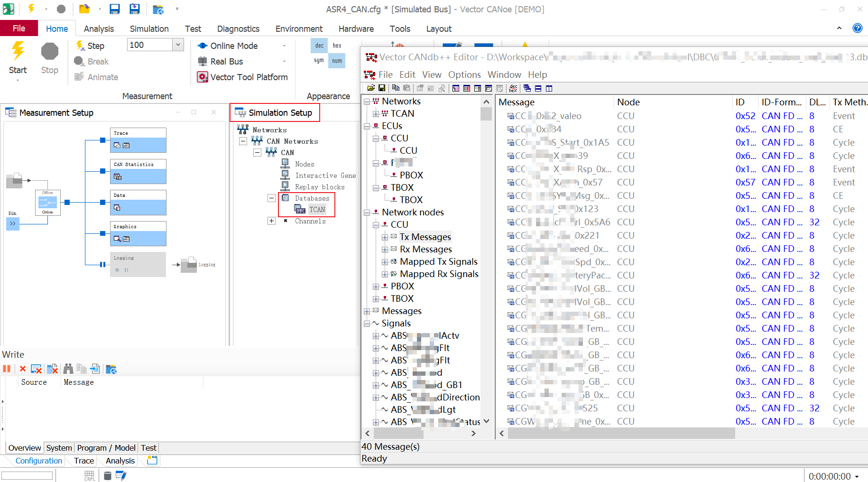Open the Options menu in CANdb++ Editor

point(464,74)
